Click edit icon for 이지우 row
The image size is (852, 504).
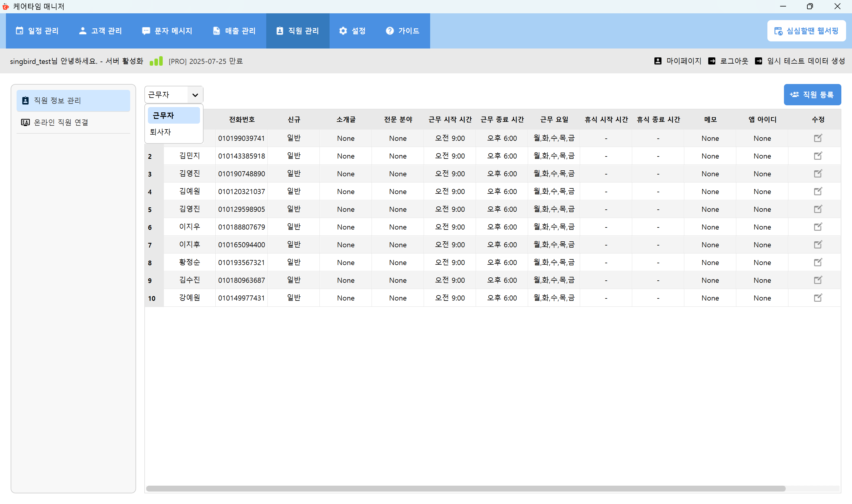point(818,227)
